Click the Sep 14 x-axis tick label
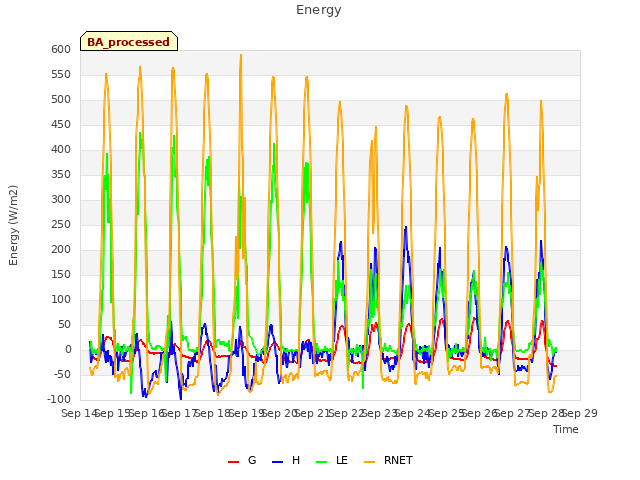The image size is (640, 480). tap(79, 413)
